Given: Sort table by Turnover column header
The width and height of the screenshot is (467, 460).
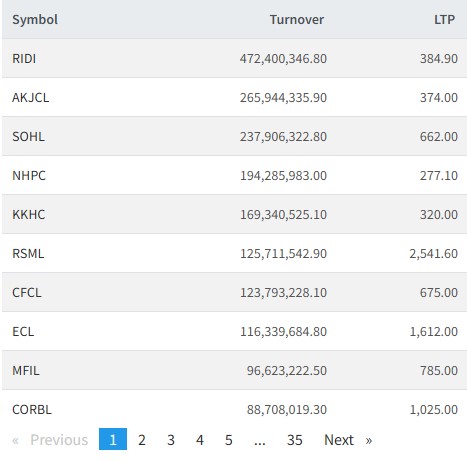Looking at the screenshot, I should pos(297,19).
